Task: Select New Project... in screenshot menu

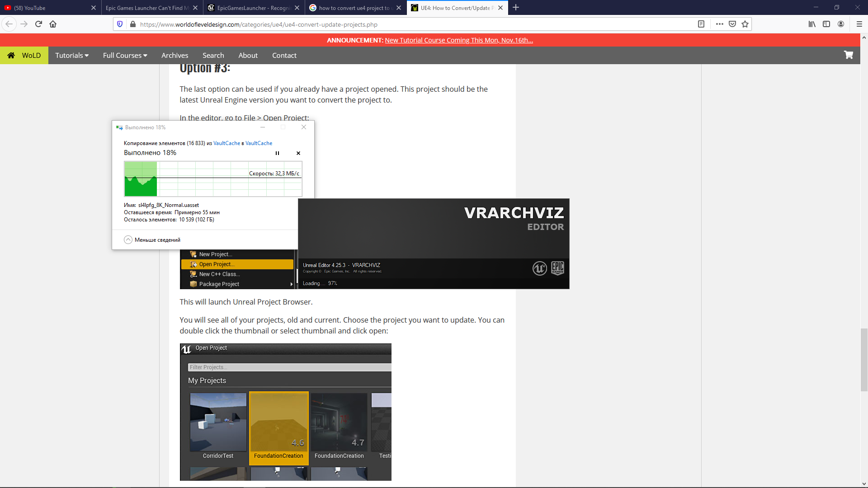Action: click(237, 254)
